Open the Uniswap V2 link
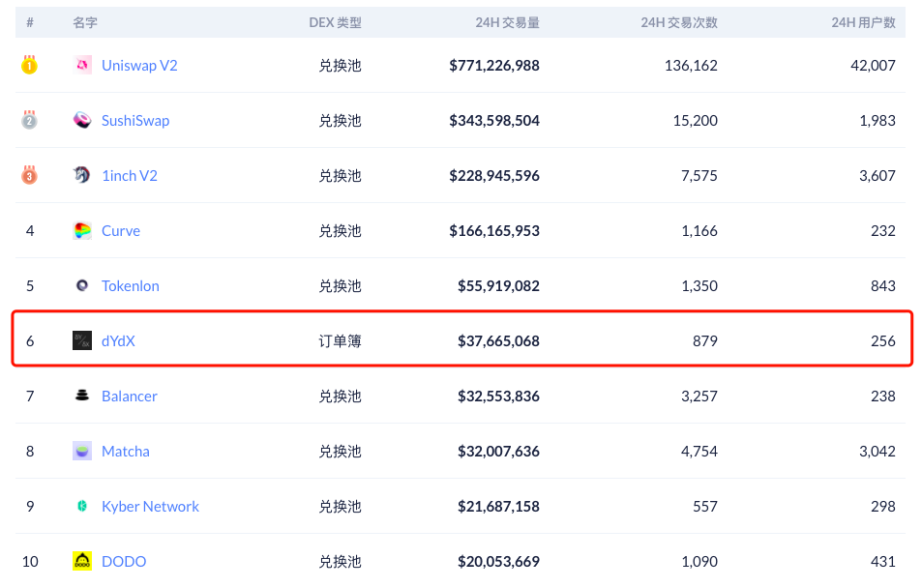 tap(139, 66)
